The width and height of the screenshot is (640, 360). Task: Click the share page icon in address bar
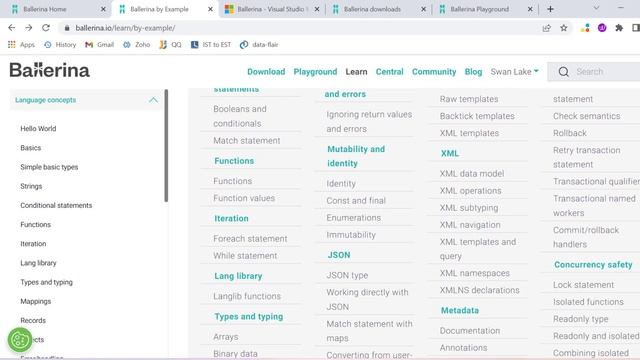click(547, 28)
